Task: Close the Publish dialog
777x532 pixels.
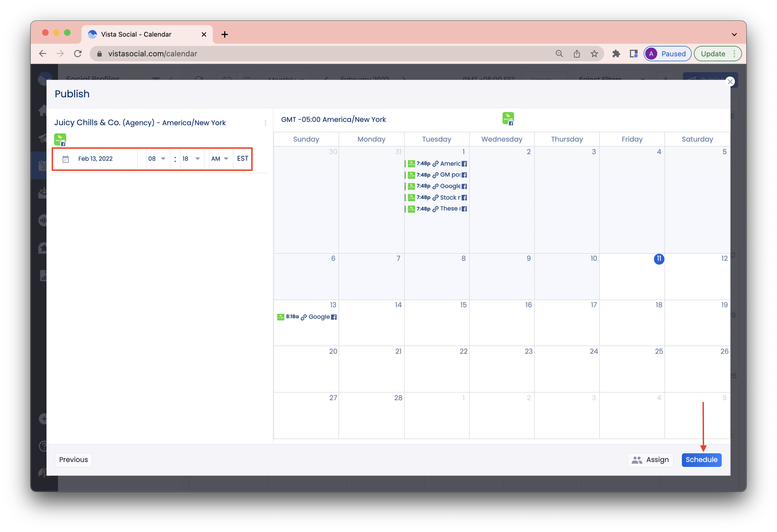Action: (730, 81)
